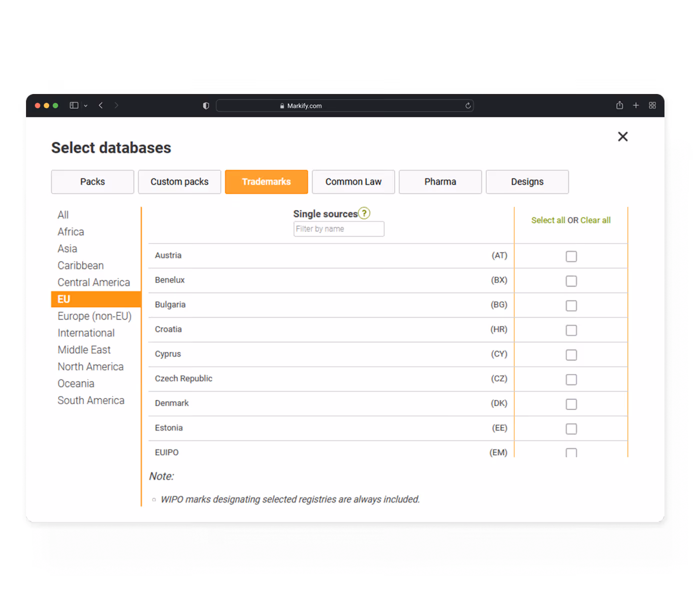Switch to the Custom packs tab

pos(180,181)
